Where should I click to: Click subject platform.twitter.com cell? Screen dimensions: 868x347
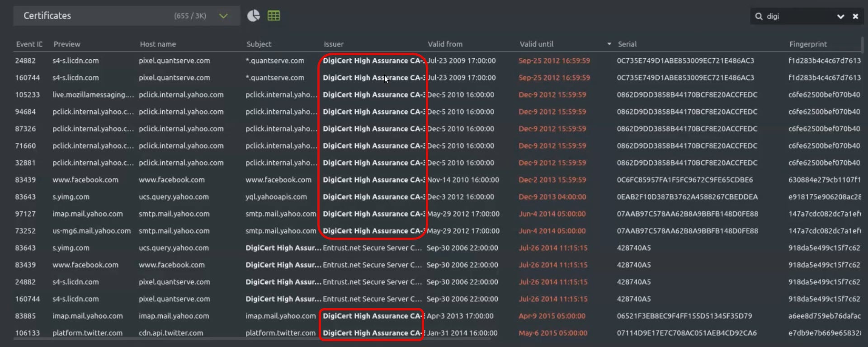(x=280, y=333)
